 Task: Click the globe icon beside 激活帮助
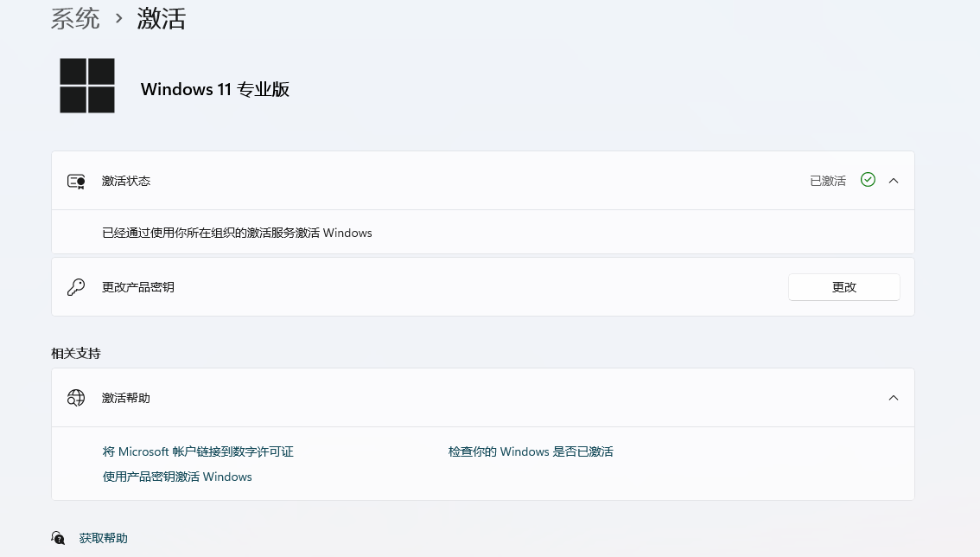(x=76, y=398)
